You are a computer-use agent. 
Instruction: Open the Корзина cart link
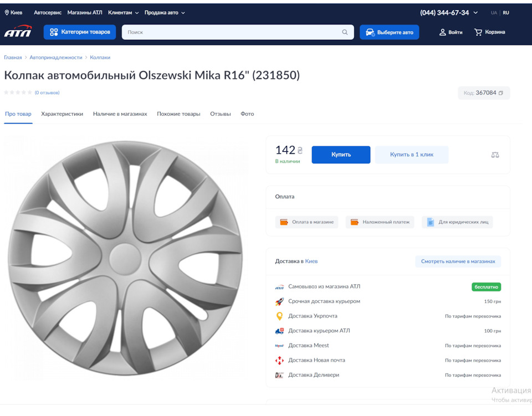tap(489, 32)
